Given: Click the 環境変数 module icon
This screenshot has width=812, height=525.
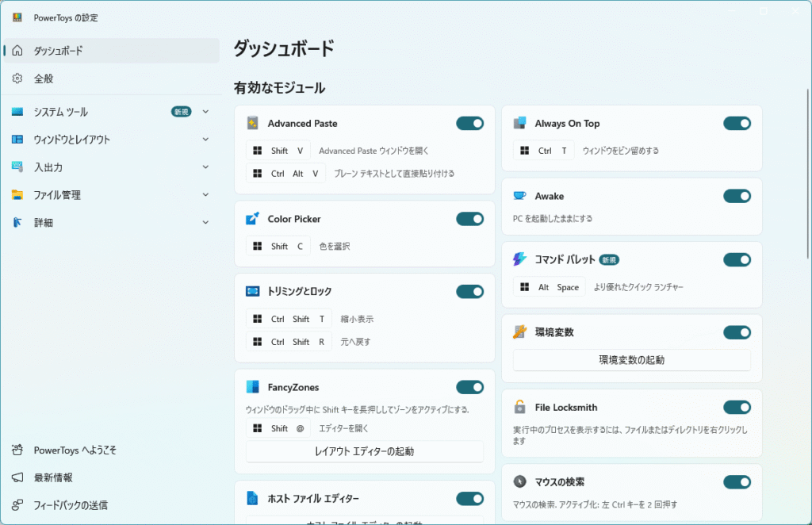Looking at the screenshot, I should [519, 331].
